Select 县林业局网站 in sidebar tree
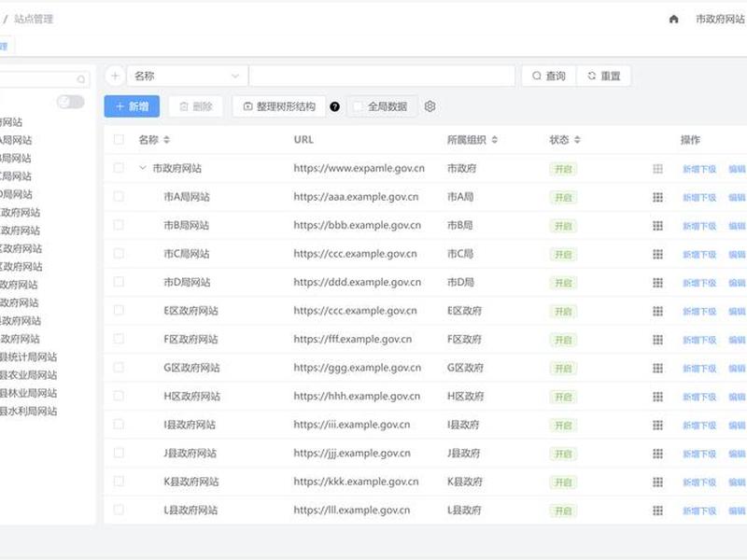This screenshot has height=560, width=747. pyautogui.click(x=29, y=393)
